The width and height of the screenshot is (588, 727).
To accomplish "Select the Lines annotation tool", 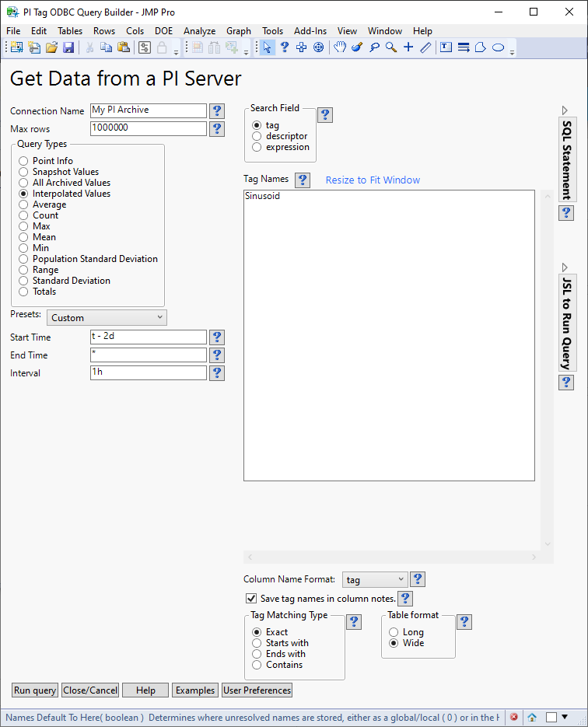I will tap(464, 47).
